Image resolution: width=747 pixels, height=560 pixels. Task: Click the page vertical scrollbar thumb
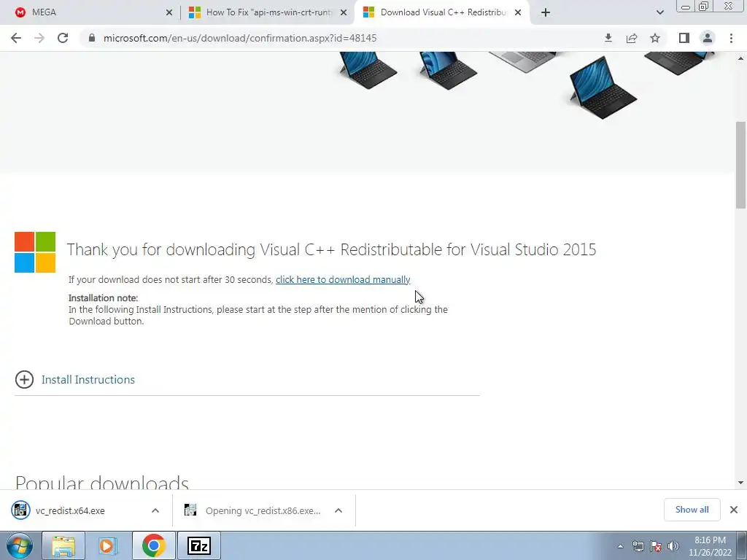[x=740, y=165]
